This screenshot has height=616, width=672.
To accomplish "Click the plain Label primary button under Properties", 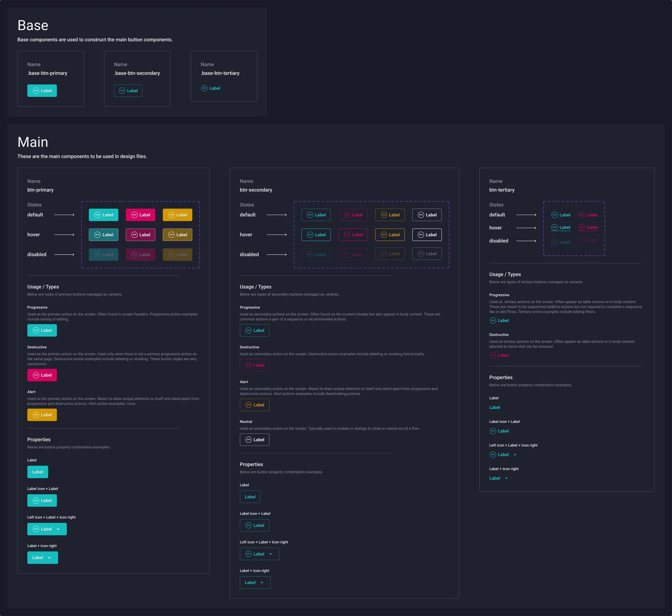I will tap(38, 472).
